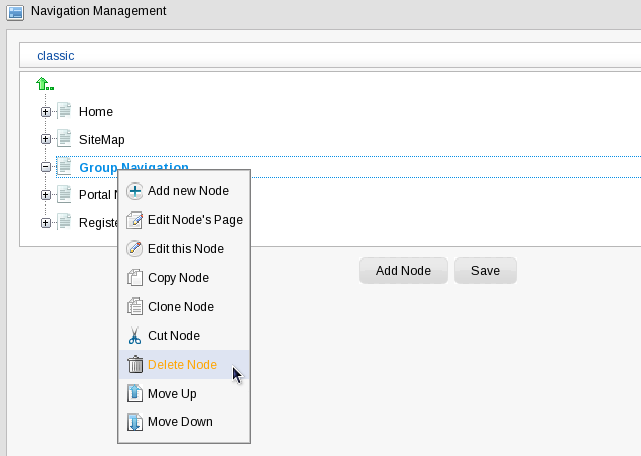Collapse the Group Navigation node
Viewport: 641px width, 456px height.
coord(46,168)
